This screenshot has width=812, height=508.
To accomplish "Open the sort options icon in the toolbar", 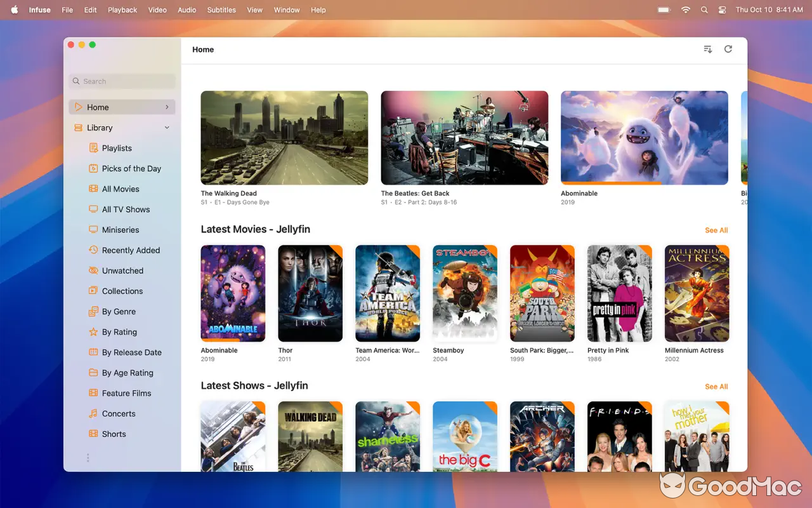I will click(707, 49).
